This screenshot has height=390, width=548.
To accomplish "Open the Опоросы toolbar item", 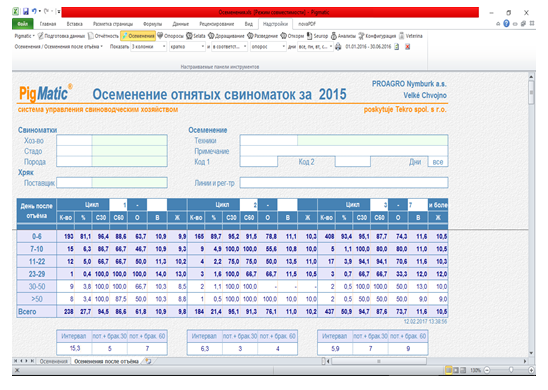I will 170,36.
